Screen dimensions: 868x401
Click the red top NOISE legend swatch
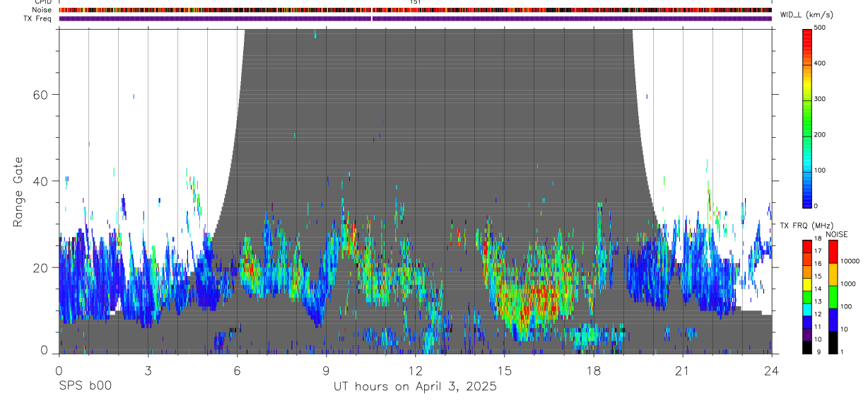point(833,251)
